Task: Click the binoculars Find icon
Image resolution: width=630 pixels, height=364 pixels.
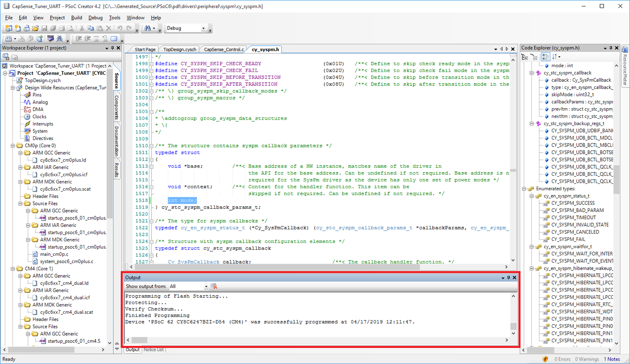Action: click(x=147, y=28)
